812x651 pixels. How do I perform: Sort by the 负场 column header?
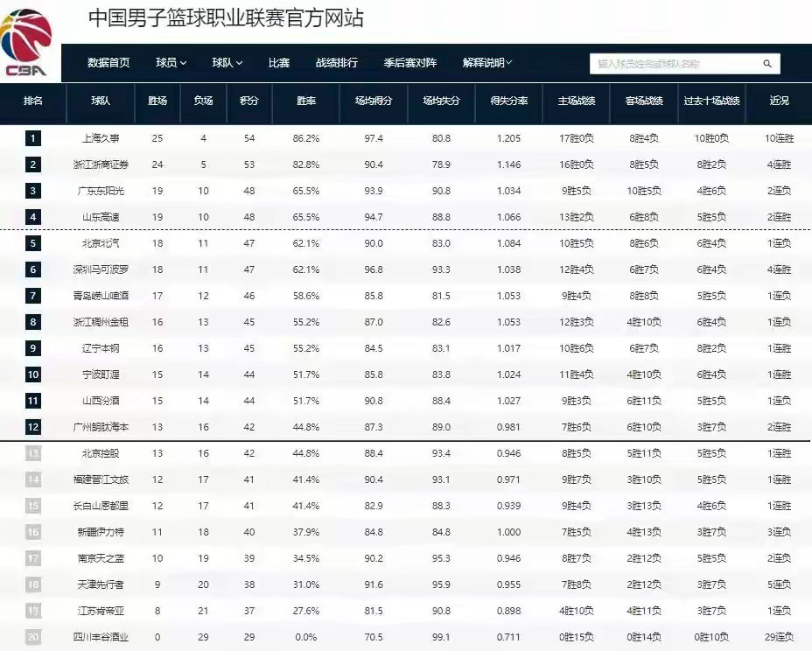[203, 101]
